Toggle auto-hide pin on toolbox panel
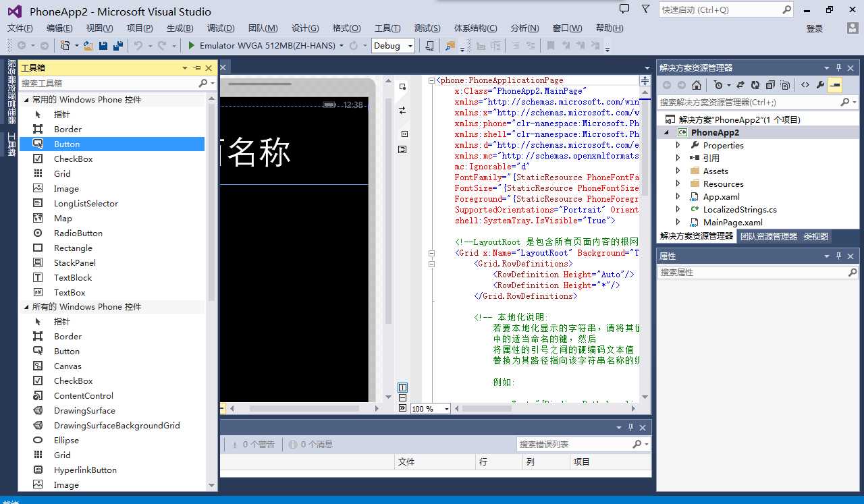The width and height of the screenshot is (864, 504). [x=197, y=67]
